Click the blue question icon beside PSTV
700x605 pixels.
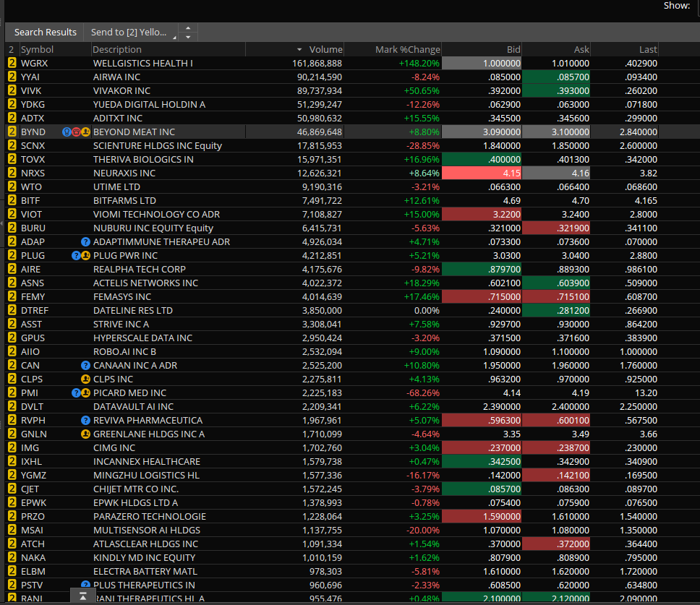coord(86,585)
